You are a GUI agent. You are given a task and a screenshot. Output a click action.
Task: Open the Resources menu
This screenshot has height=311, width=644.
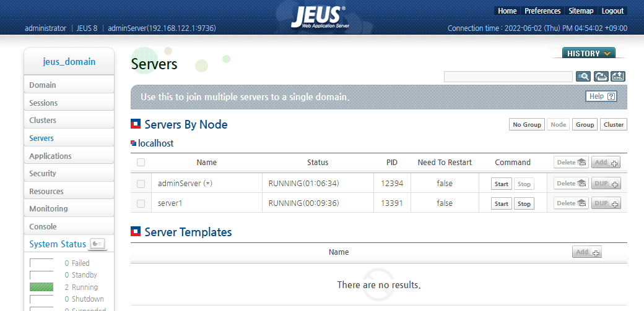pyautogui.click(x=69, y=191)
